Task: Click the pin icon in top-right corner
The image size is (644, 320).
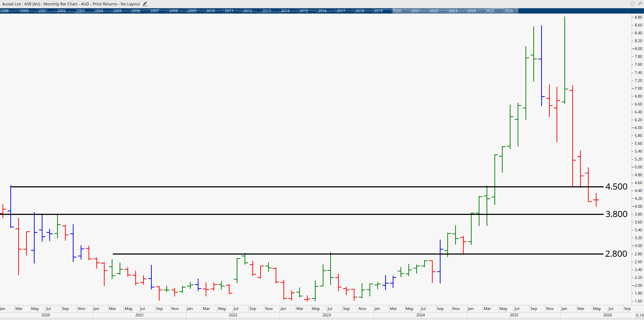Action: 640,4
